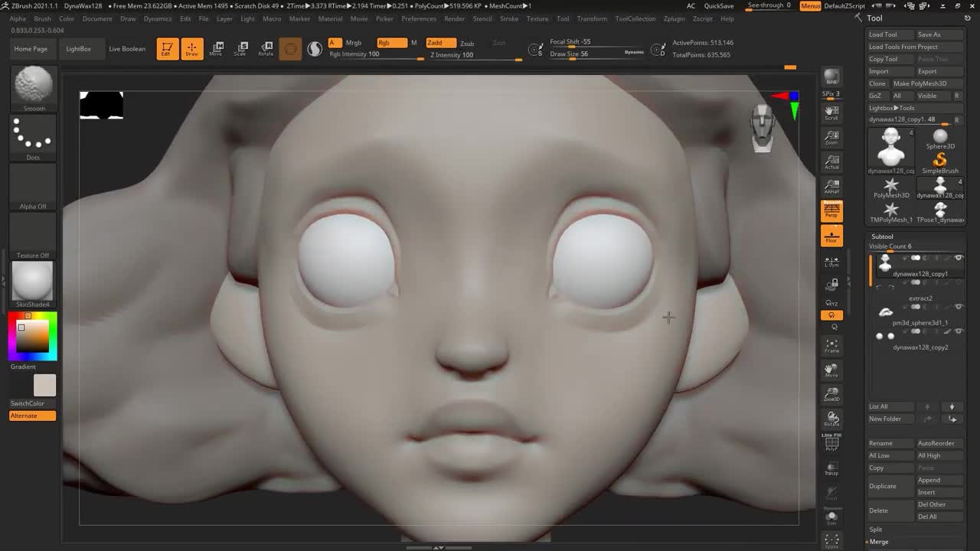Toggle PolyF polyframe display
Viewport: 980px width, 551px height.
coord(831,443)
